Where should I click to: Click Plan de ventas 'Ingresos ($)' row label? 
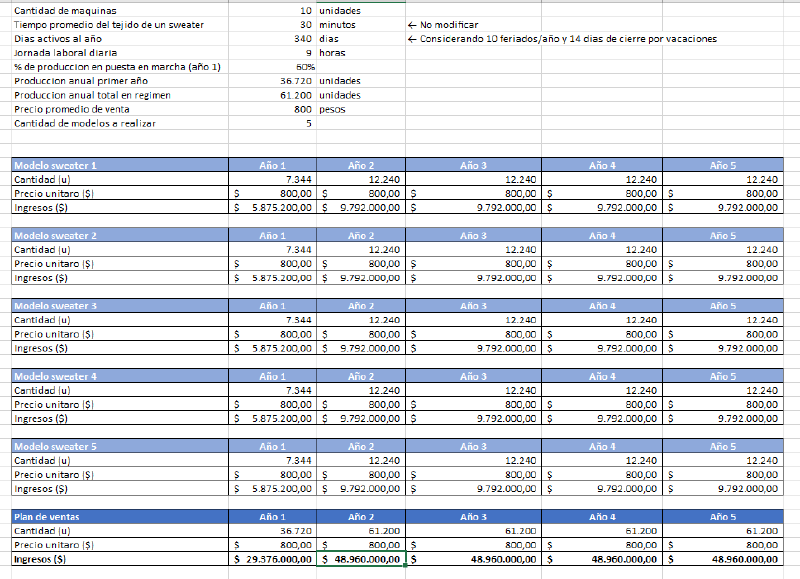point(120,559)
